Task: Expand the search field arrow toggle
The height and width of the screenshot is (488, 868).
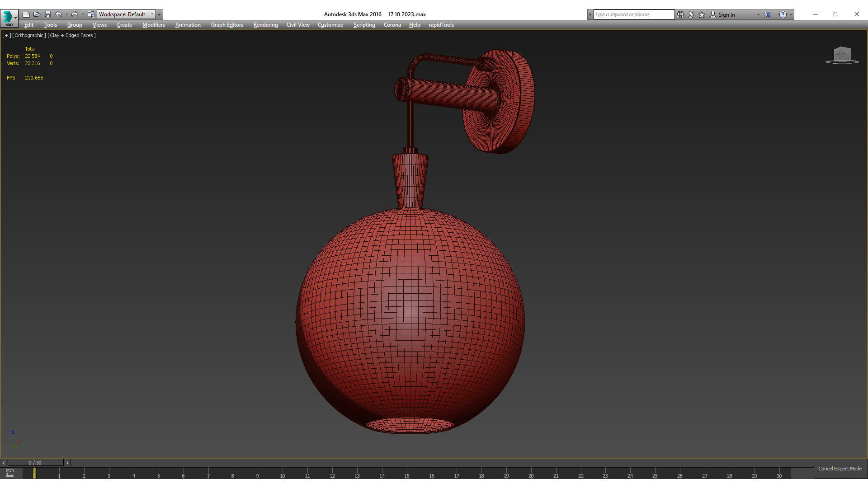Action: 590,14
